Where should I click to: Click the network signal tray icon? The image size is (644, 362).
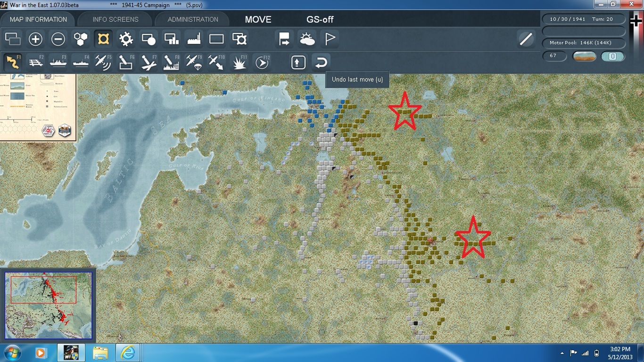pos(585,353)
